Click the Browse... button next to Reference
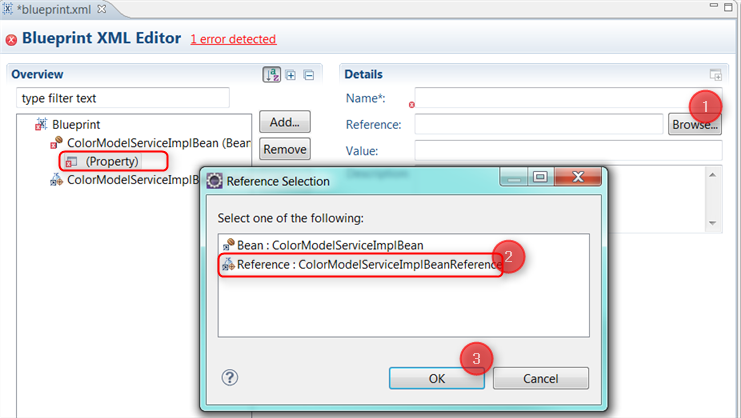The height and width of the screenshot is (418, 741). (694, 125)
